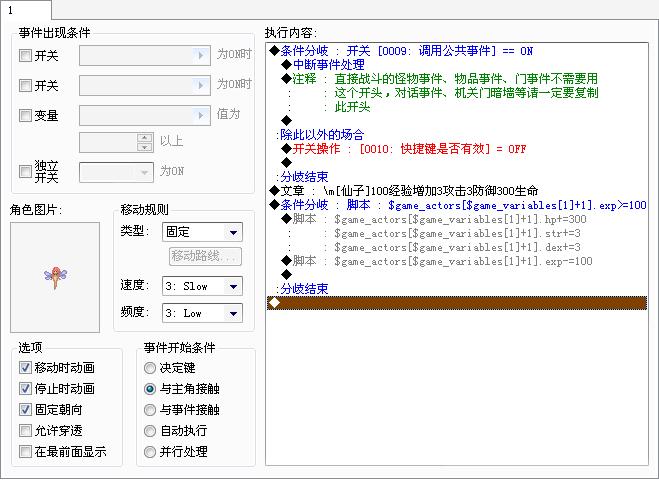Select the 决定键 trigger radio button
The width and height of the screenshot is (659, 480).
[150, 368]
